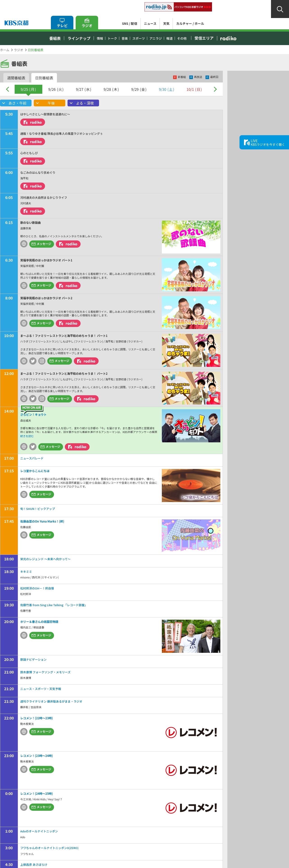Click メッセージ button for 歌のない歌謡曲
This screenshot has width=289, height=868.
(x=42, y=244)
